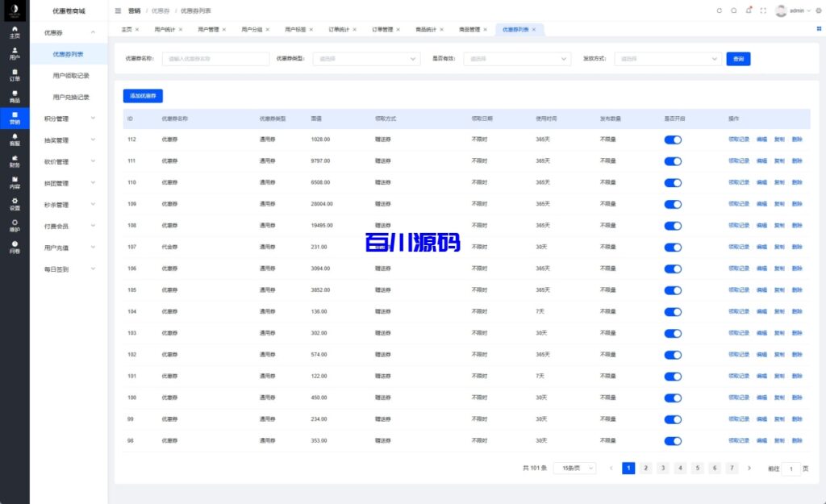Toggle fullscreen icon in the top bar
Viewport: 826px width, 504px height.
click(x=763, y=10)
